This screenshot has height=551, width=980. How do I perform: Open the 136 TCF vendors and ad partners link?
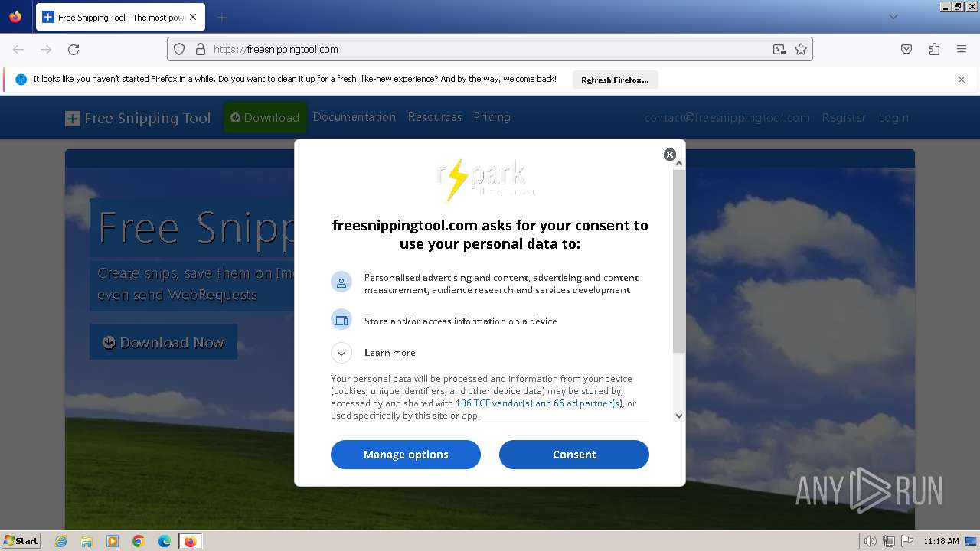(539, 403)
